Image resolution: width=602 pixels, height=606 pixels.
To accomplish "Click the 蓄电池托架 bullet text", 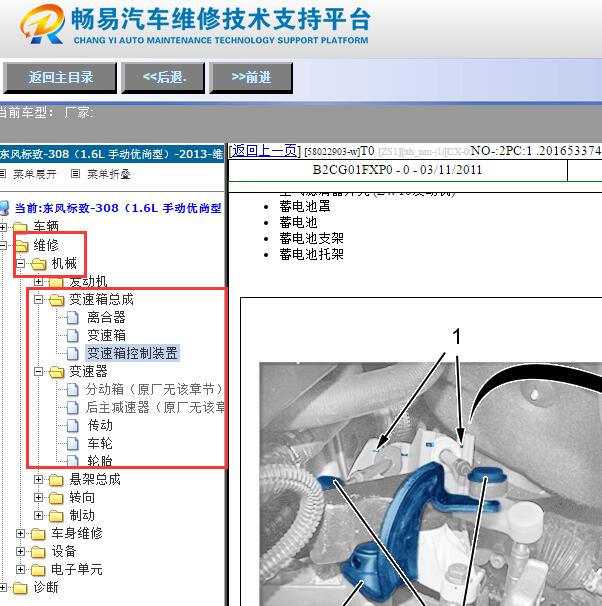I will [x=311, y=254].
